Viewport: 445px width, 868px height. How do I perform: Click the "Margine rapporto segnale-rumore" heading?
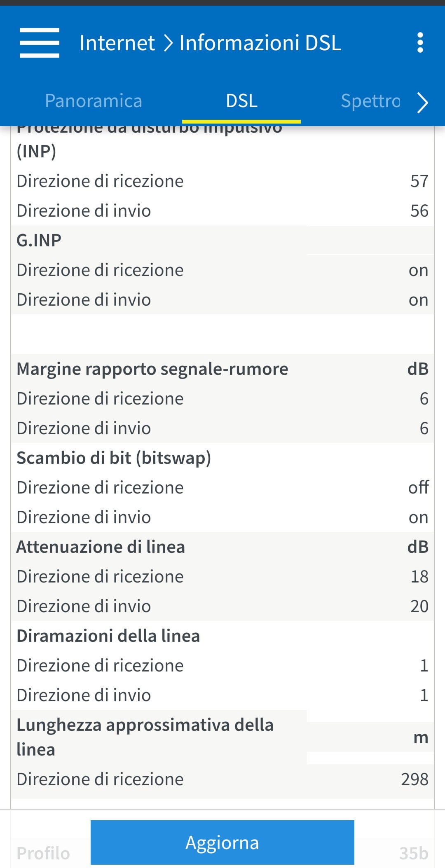(152, 369)
